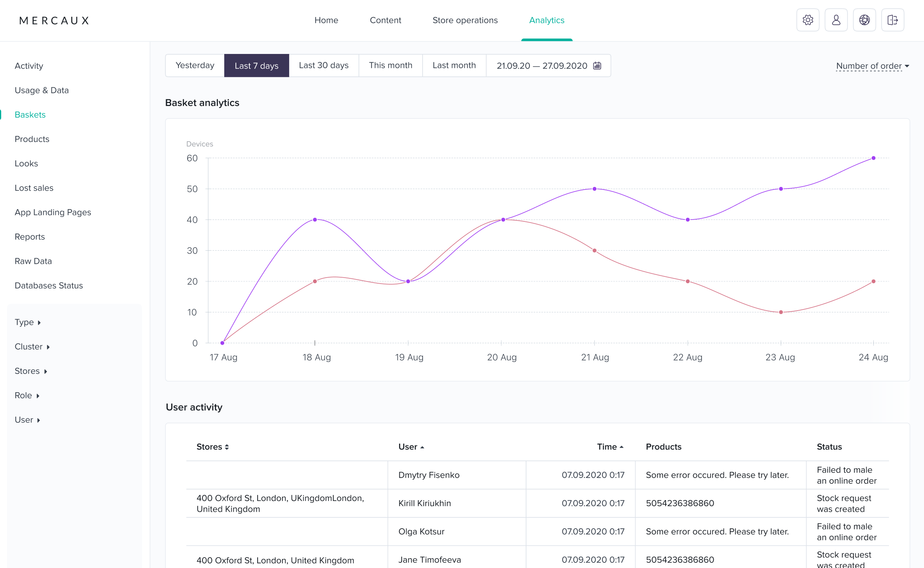Click the 21.09.20 — 27.09.2020 date field

[548, 66]
